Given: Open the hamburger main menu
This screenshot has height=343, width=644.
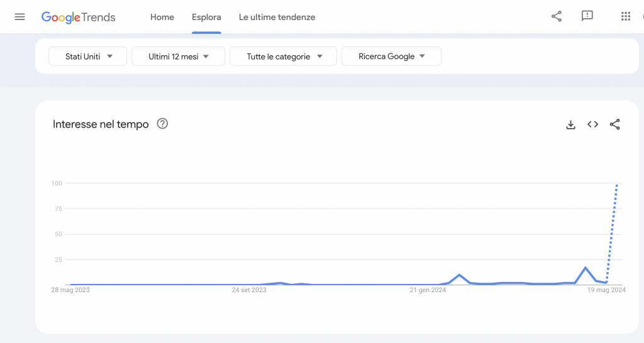Looking at the screenshot, I should (19, 17).
